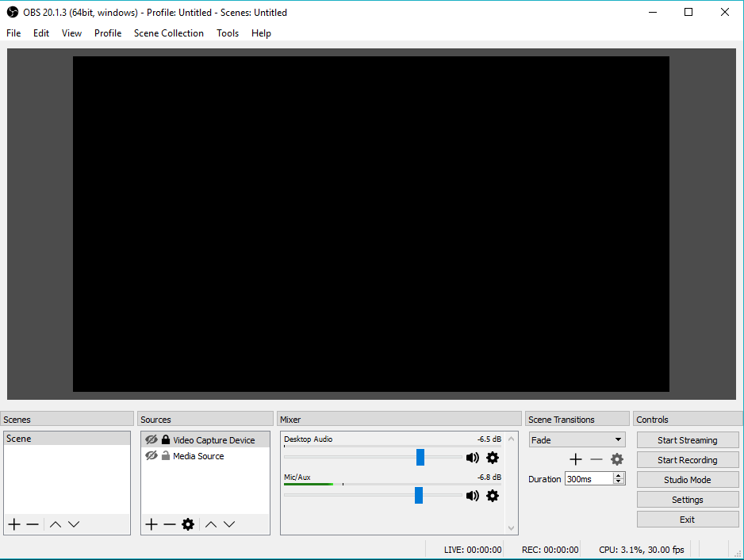Move the source up in the Sources list
Viewport: 744px width, 560px height.
tap(211, 524)
